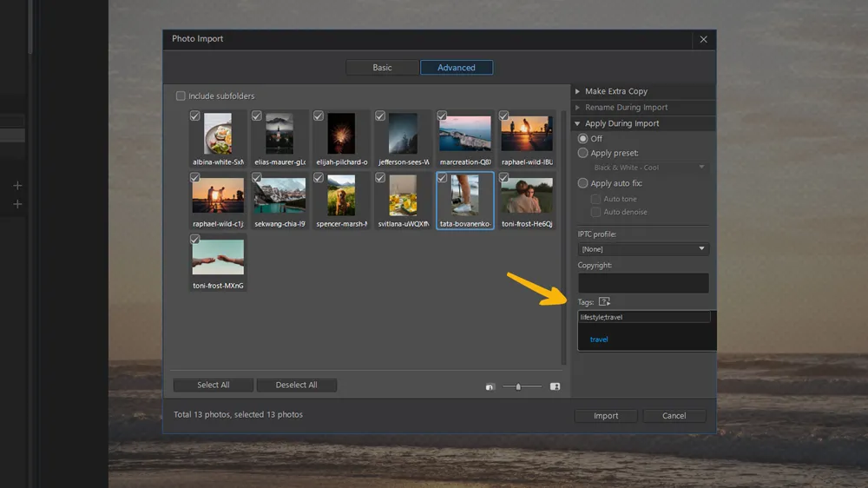This screenshot has height=488, width=868.
Task: Select the toni-frost-MXnG hands thumbnail
Action: point(218,257)
